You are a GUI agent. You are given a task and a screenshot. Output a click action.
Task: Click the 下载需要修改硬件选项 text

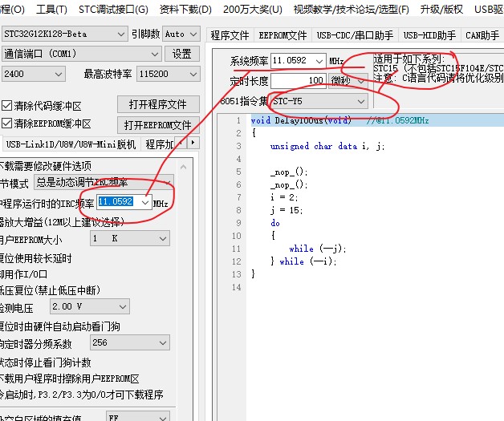pos(45,166)
